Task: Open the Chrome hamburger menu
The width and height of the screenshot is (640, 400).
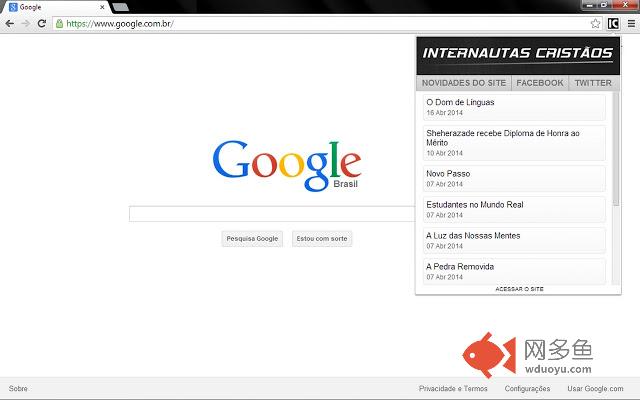Action: point(631,24)
